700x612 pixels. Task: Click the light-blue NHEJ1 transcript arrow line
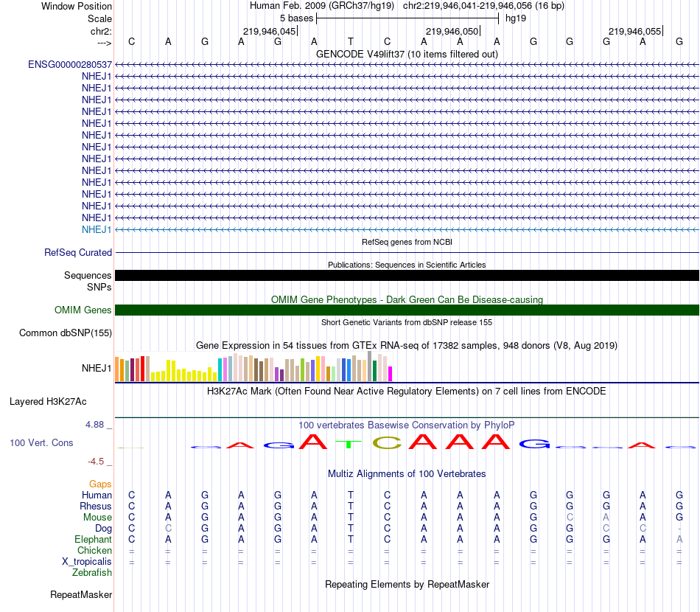(407, 229)
